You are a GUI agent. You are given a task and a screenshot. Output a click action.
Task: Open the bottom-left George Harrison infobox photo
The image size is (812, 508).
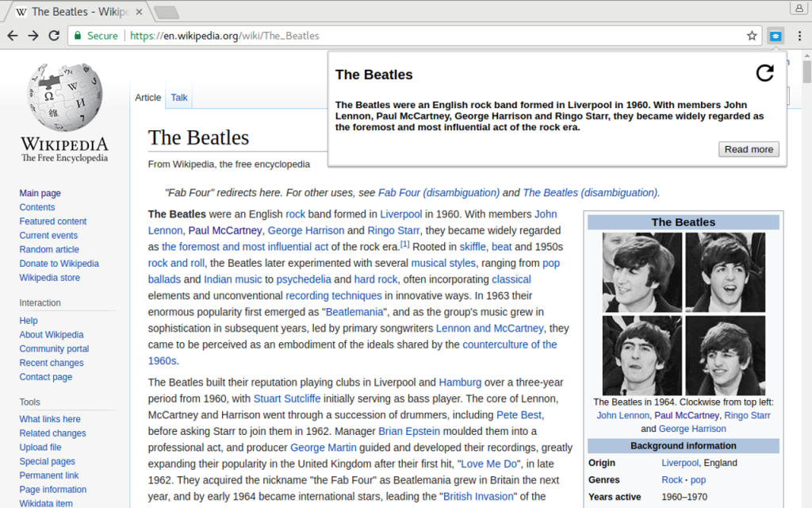[x=642, y=356]
